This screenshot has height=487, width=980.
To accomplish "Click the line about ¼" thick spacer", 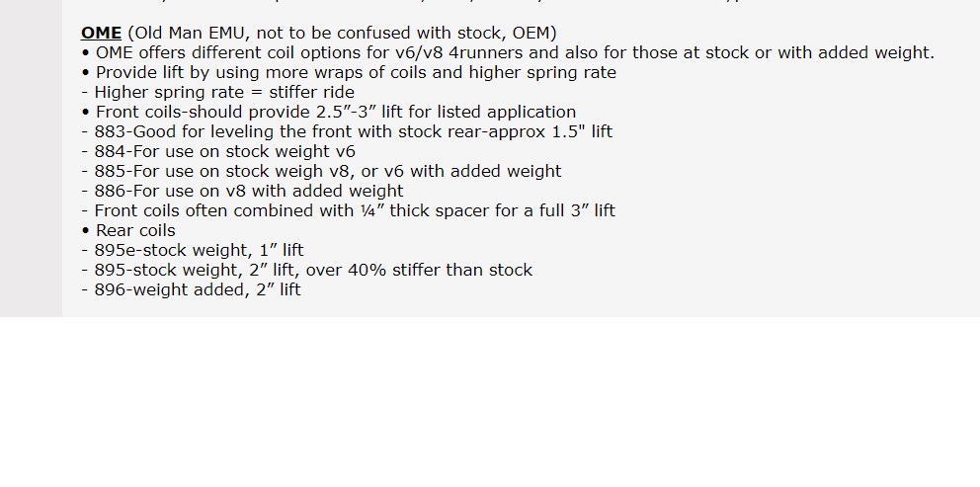I will click(x=348, y=210).
